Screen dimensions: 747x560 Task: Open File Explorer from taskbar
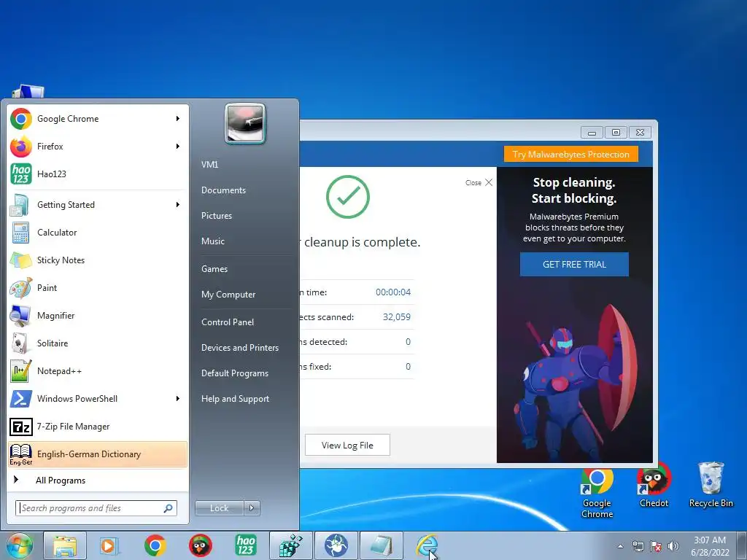point(65,545)
